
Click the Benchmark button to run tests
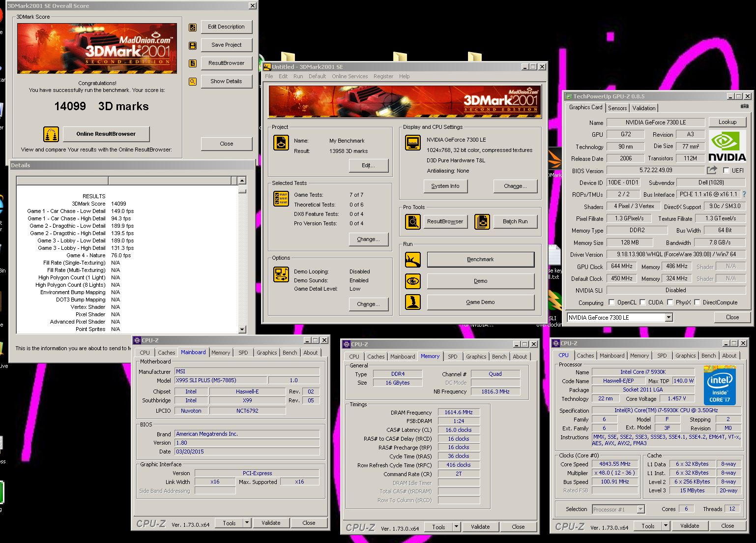click(x=480, y=260)
